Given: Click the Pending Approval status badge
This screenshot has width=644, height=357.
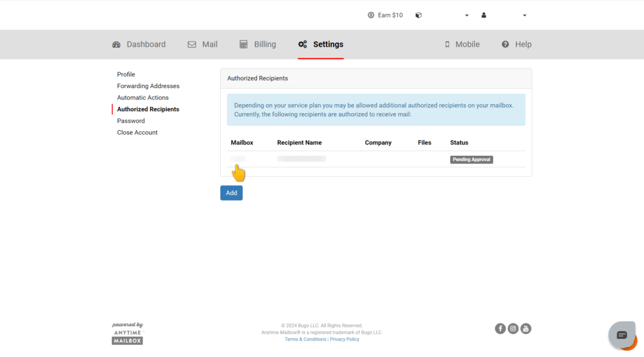Looking at the screenshot, I should coord(472,160).
